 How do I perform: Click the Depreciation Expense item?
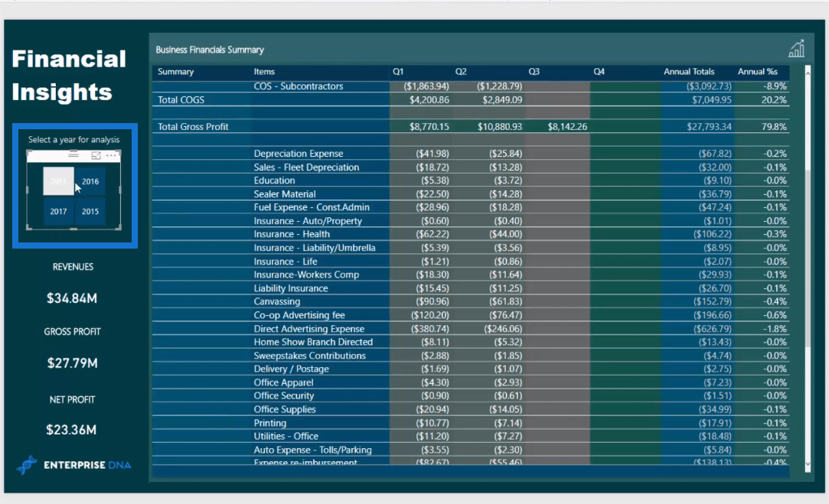coord(299,154)
